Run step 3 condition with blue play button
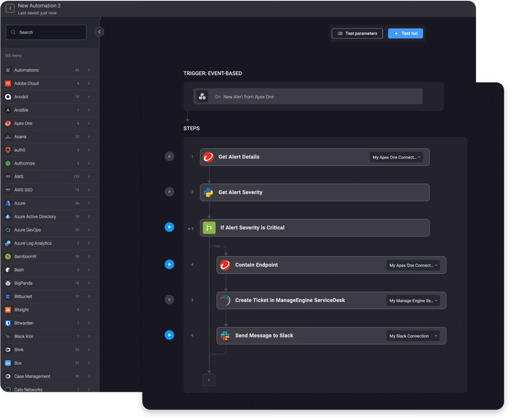 [169, 227]
